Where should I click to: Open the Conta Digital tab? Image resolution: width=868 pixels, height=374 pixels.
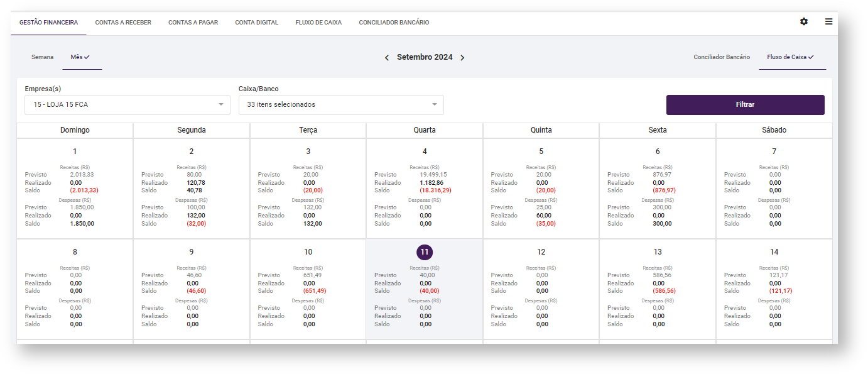256,23
